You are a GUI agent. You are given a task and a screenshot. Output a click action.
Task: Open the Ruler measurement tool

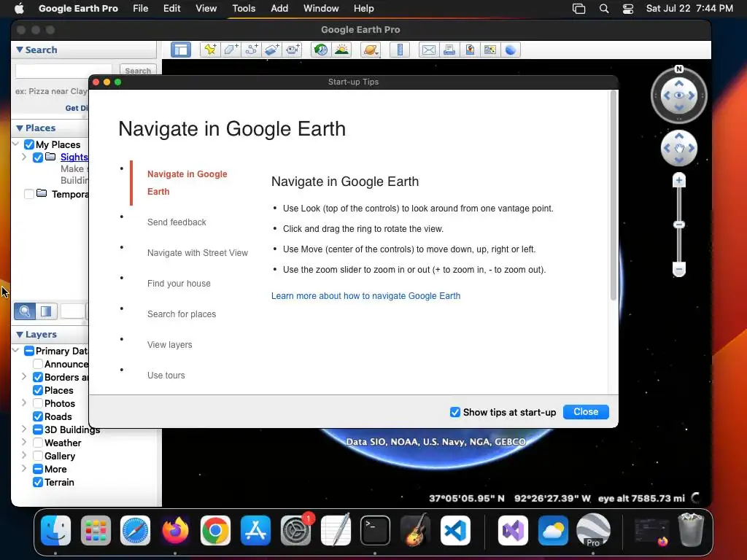400,50
